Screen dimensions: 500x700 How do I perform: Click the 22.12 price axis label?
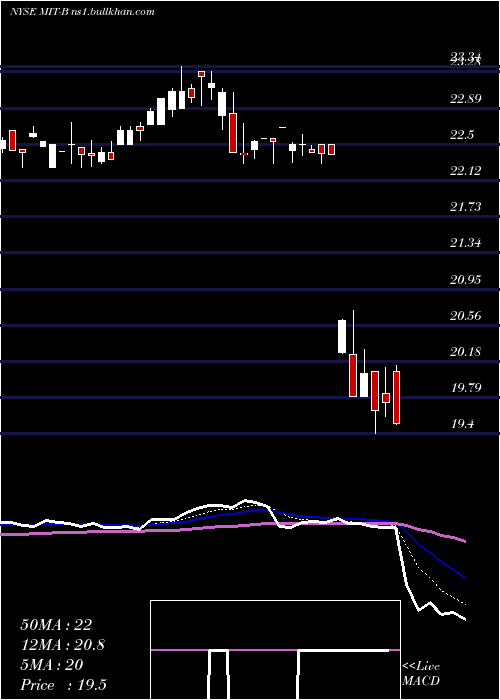466,171
